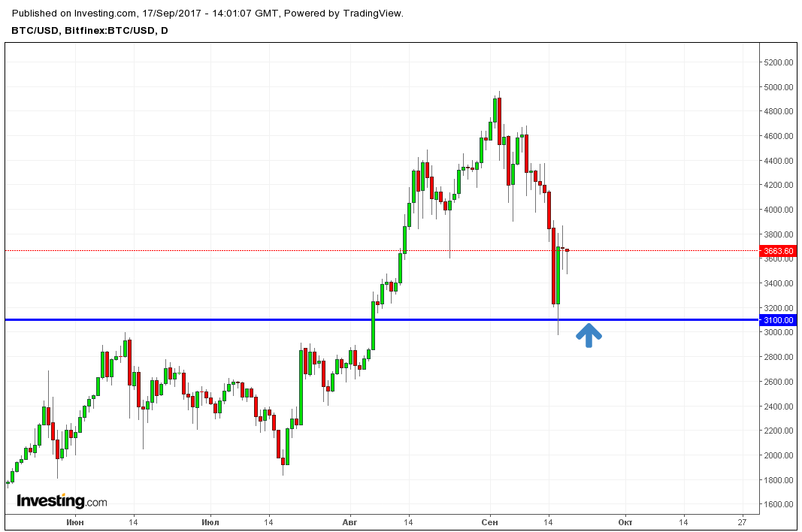Click the BTC/USD Bitfinex chart title
Image resolution: width=802 pixels, height=532 pixels.
tap(89, 31)
